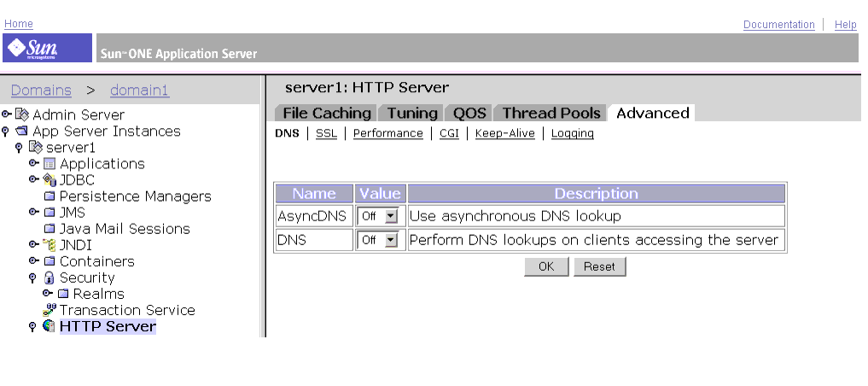Click the OK button

(x=546, y=266)
